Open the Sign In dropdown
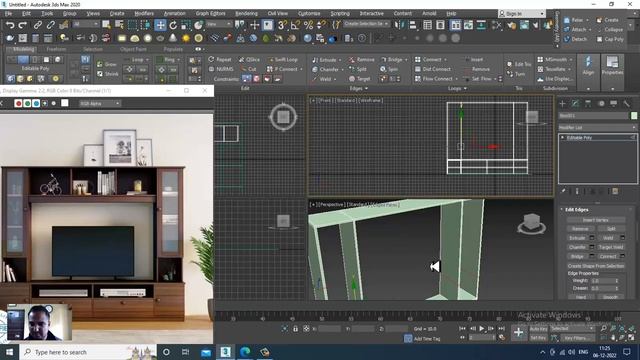This screenshot has width=640, height=360. coord(522,13)
